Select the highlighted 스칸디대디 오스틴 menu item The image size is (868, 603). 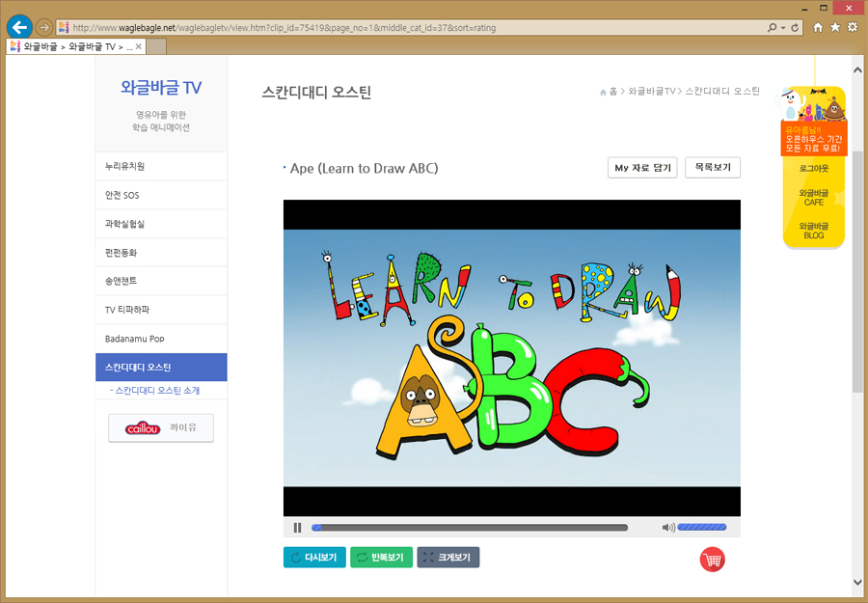pyautogui.click(x=161, y=368)
